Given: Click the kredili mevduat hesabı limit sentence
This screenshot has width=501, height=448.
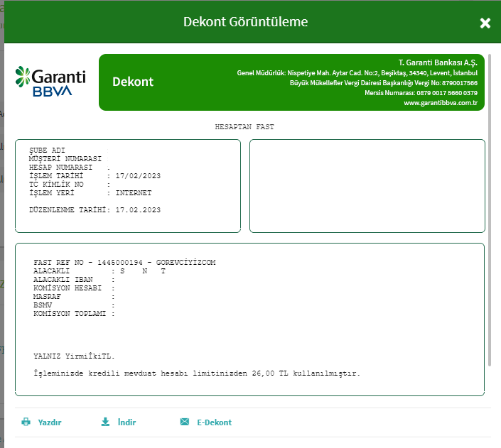Looking at the screenshot, I should (197, 373).
